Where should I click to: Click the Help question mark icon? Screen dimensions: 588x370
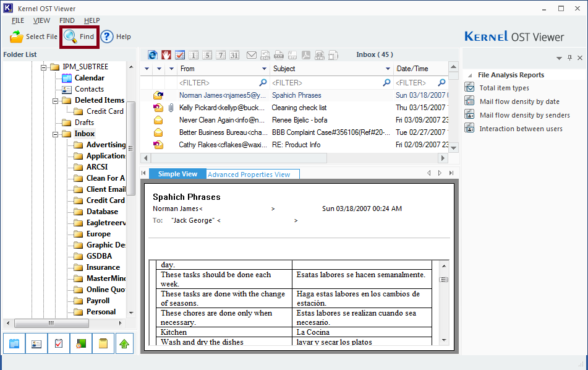point(107,37)
